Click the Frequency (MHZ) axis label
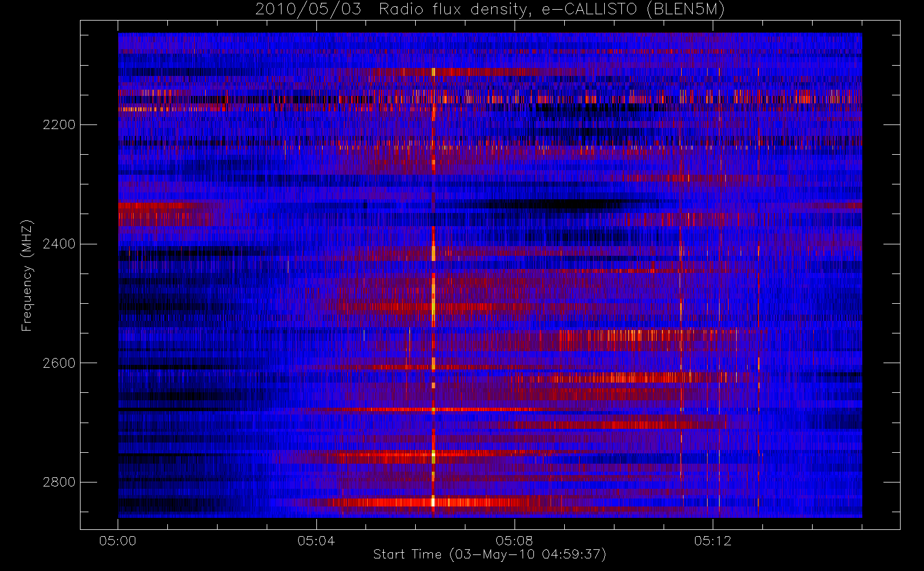The image size is (924, 571). (27, 275)
